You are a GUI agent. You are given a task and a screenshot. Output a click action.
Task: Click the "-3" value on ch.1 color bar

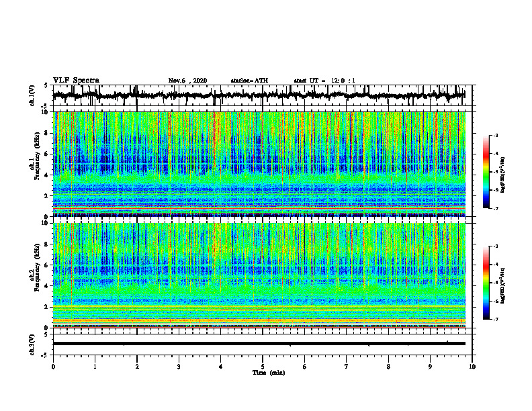point(495,135)
